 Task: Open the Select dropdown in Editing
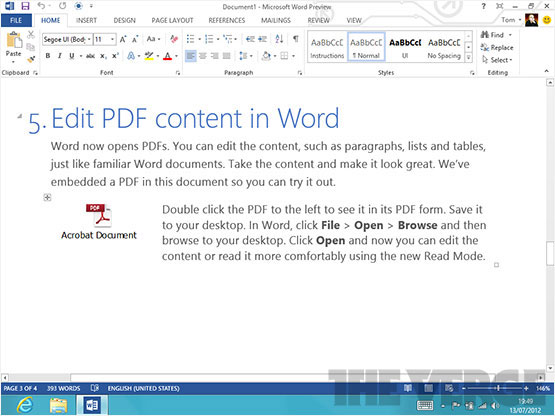497,60
